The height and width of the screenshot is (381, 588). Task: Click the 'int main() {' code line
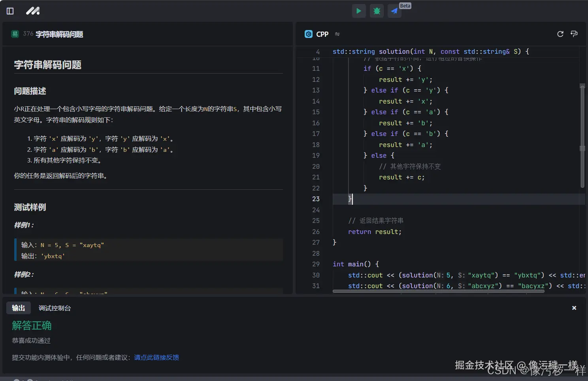pyautogui.click(x=356, y=264)
